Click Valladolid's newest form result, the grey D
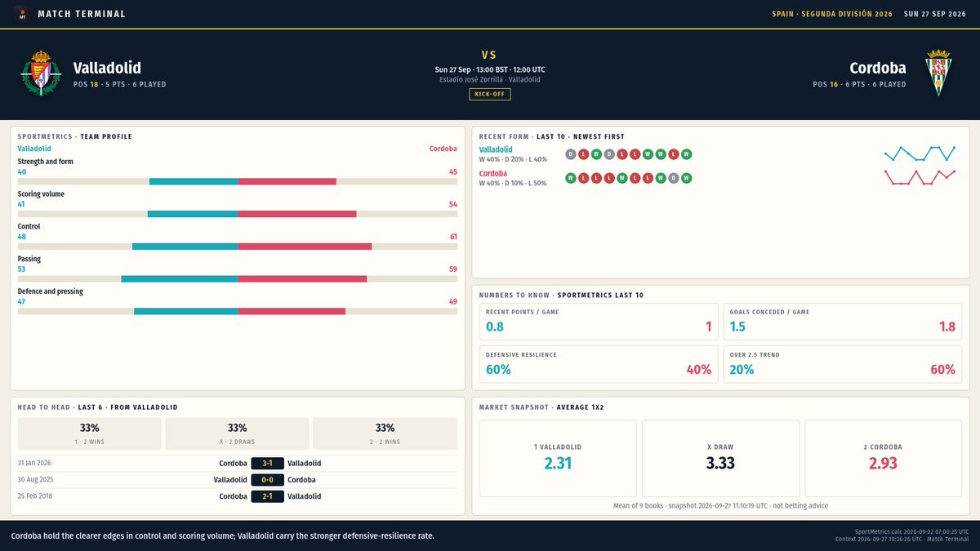This screenshot has width=980, height=551. pyautogui.click(x=571, y=154)
